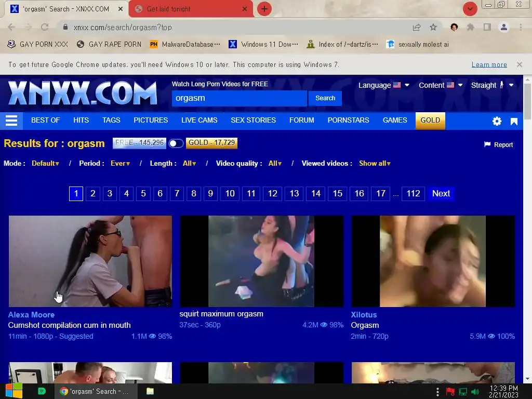The image size is (532, 399).
Task: Close the 'Get laid tonight' tab
Action: pos(245,9)
